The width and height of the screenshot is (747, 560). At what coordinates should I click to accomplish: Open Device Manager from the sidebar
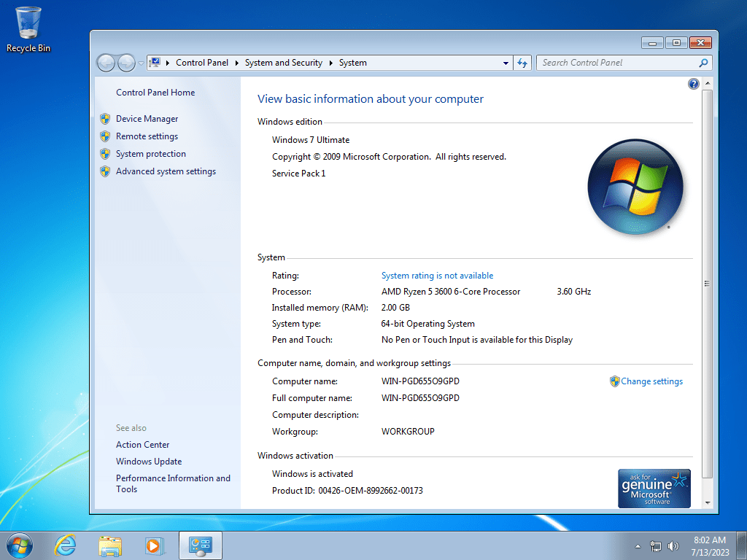[x=147, y=119]
